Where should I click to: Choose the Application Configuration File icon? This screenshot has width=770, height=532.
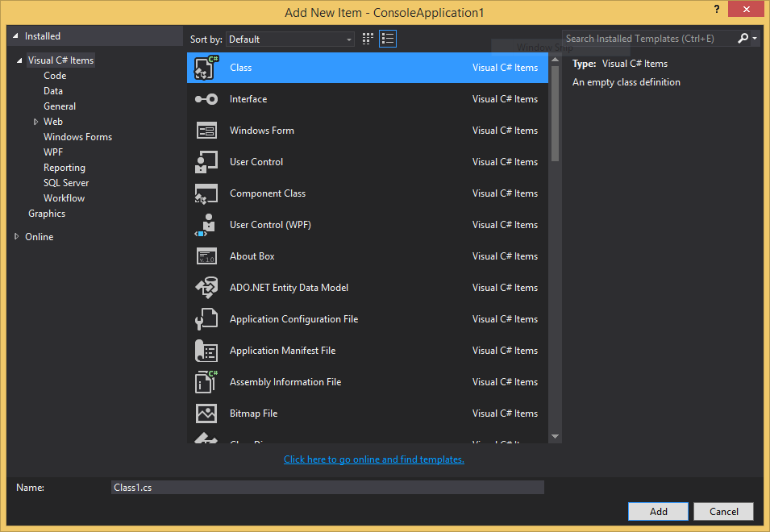tap(206, 319)
